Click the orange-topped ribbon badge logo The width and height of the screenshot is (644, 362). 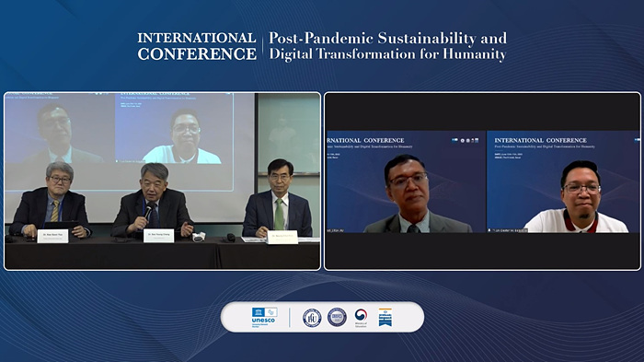coord(385,317)
